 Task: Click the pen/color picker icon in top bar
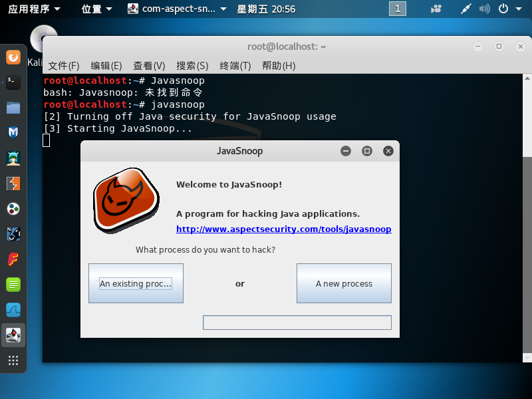tap(466, 9)
